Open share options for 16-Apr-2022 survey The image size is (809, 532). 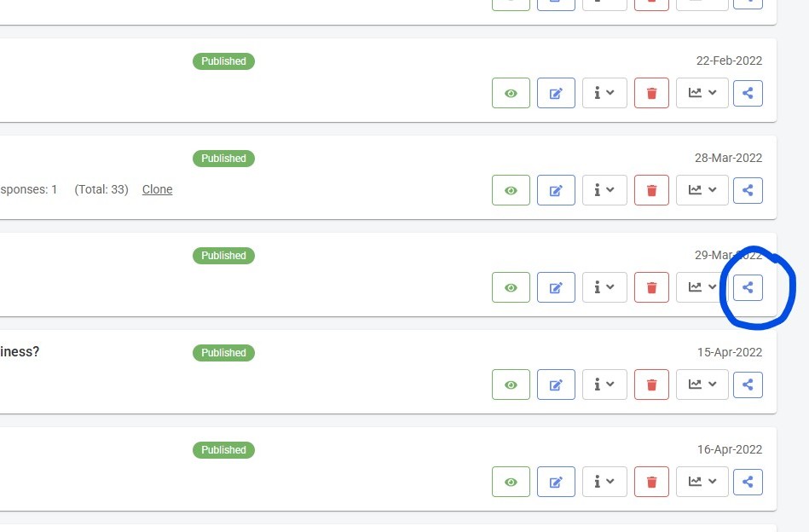click(x=748, y=482)
